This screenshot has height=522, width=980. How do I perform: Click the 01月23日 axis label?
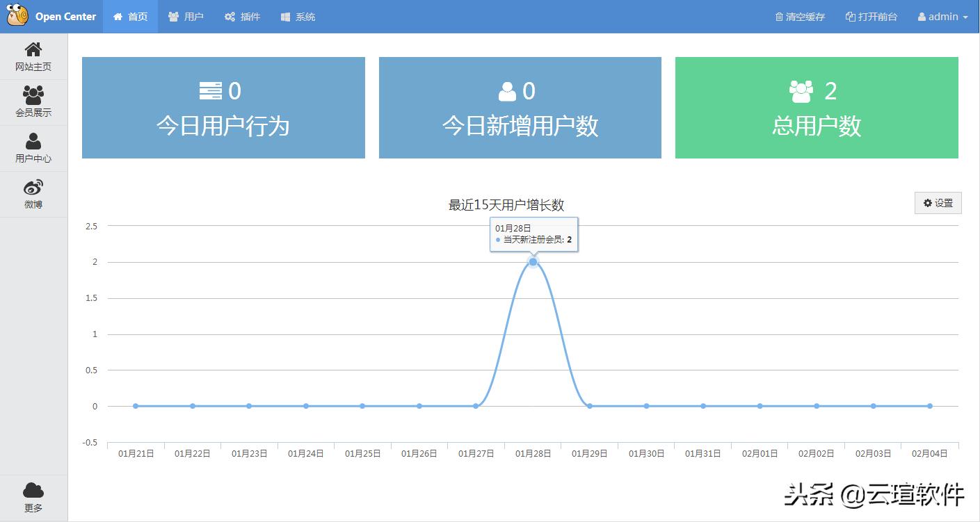250,454
